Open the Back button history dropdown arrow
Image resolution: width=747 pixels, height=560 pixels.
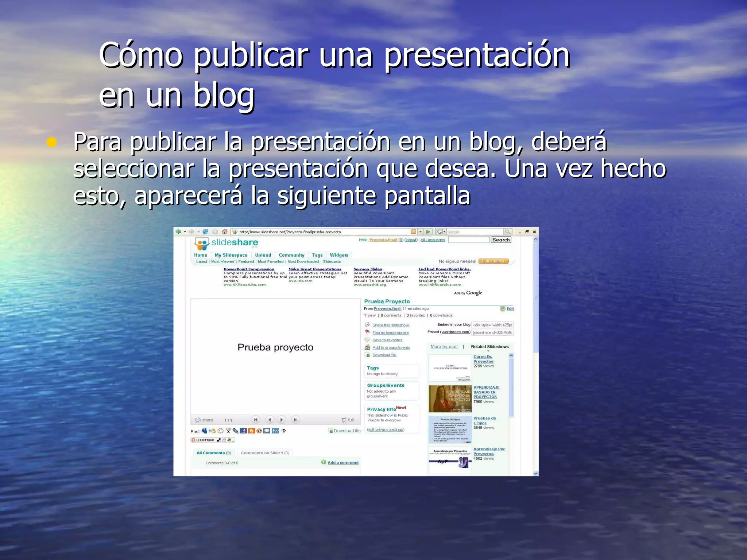point(185,232)
